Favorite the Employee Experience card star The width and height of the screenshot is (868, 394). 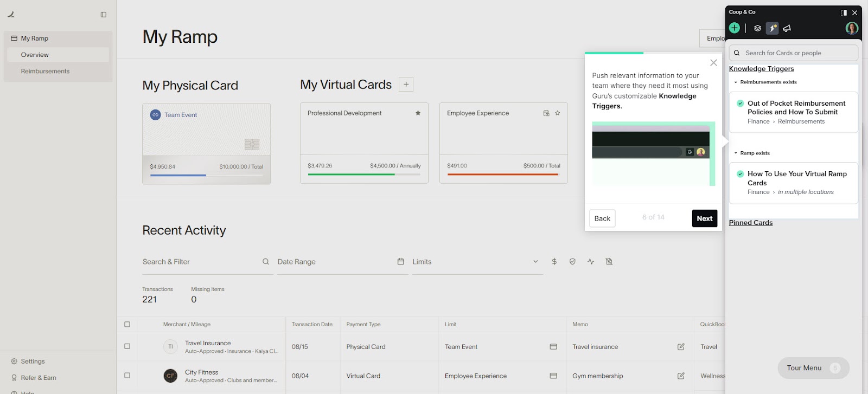click(x=557, y=113)
